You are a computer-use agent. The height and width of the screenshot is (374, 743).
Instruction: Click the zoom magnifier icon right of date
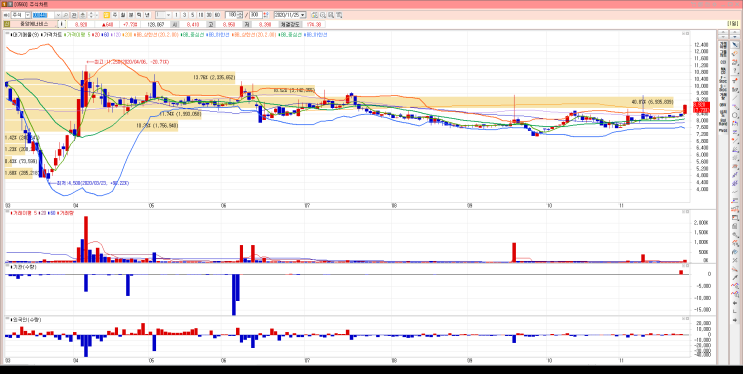pyautogui.click(x=323, y=15)
